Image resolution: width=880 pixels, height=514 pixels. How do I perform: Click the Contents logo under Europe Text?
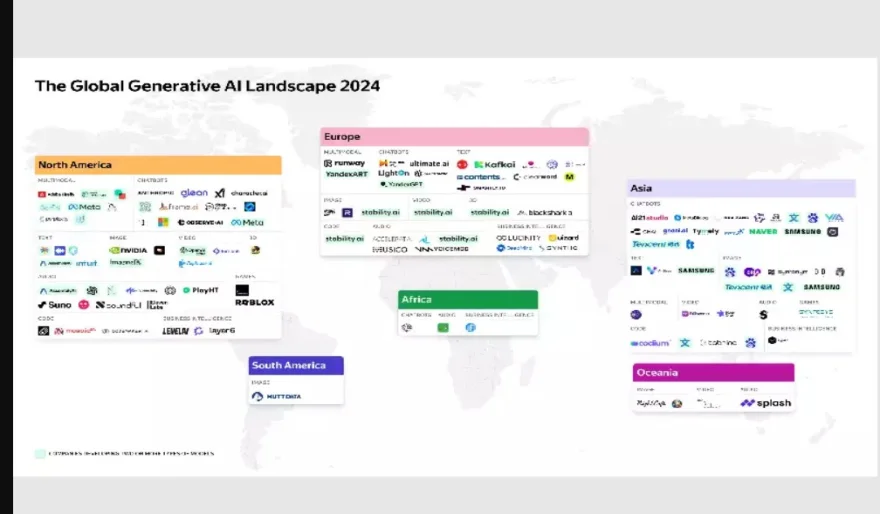point(480,177)
